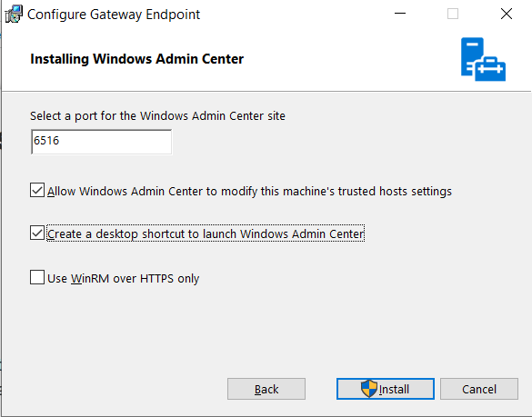This screenshot has width=532, height=417.
Task: Click the greyed-out maximize window button
Action: click(453, 14)
